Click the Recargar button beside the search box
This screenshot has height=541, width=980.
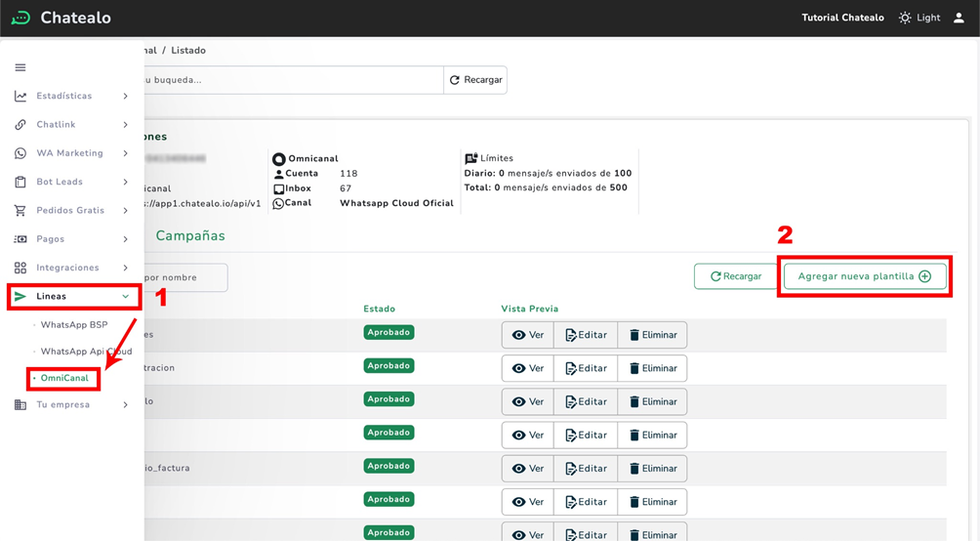tap(475, 80)
